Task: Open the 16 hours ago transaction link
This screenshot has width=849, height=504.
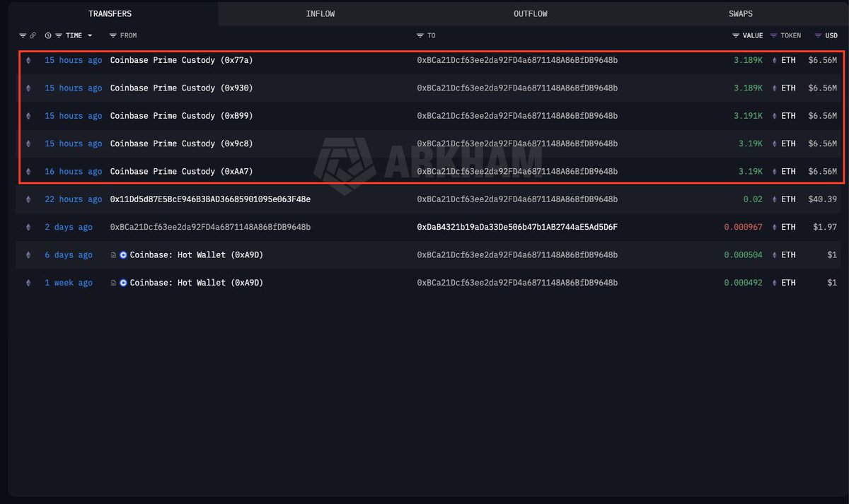Action: 74,172
